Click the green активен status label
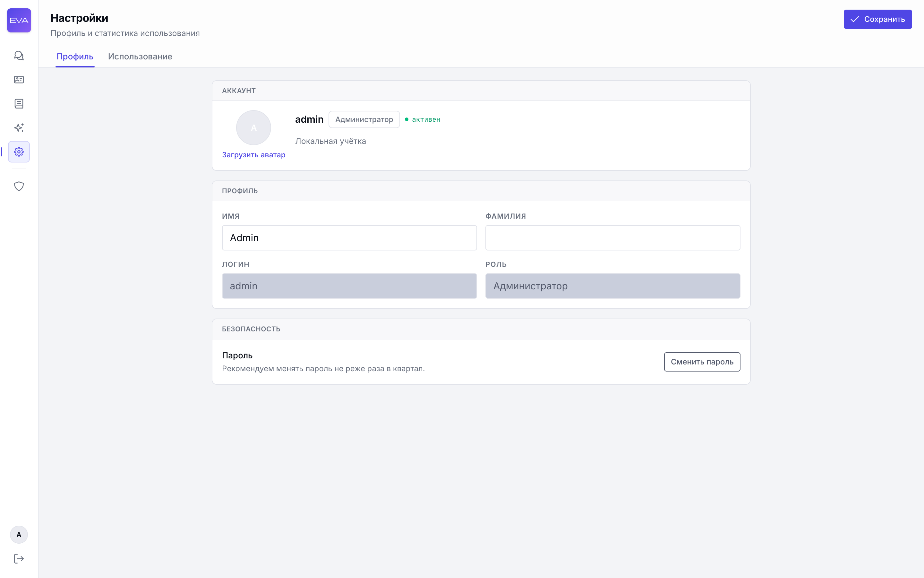The image size is (924, 578). tap(423, 119)
